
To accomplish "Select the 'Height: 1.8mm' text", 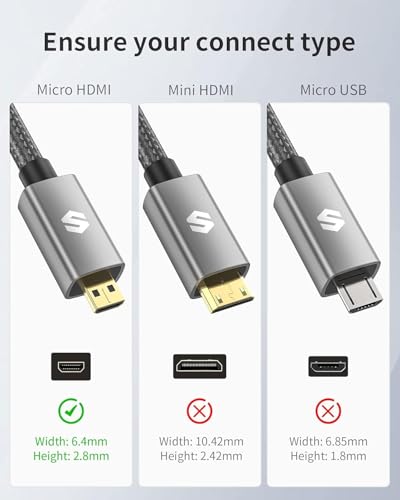I will click(x=328, y=456).
